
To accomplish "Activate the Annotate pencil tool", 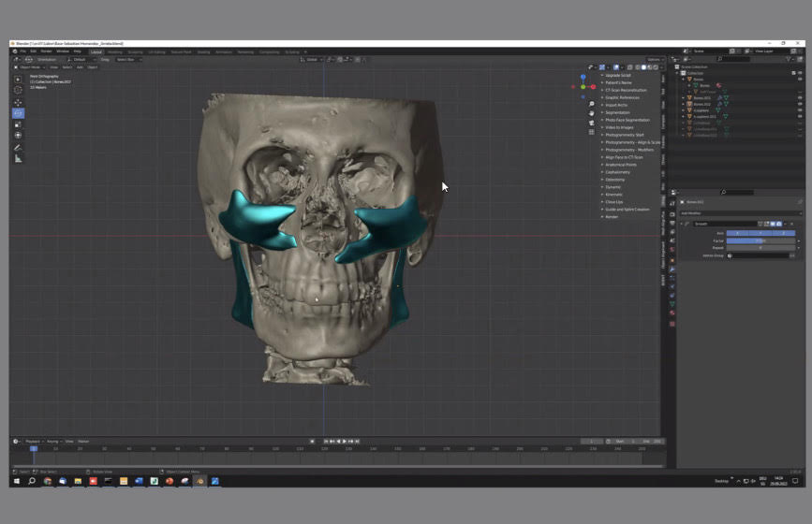I will (18, 148).
